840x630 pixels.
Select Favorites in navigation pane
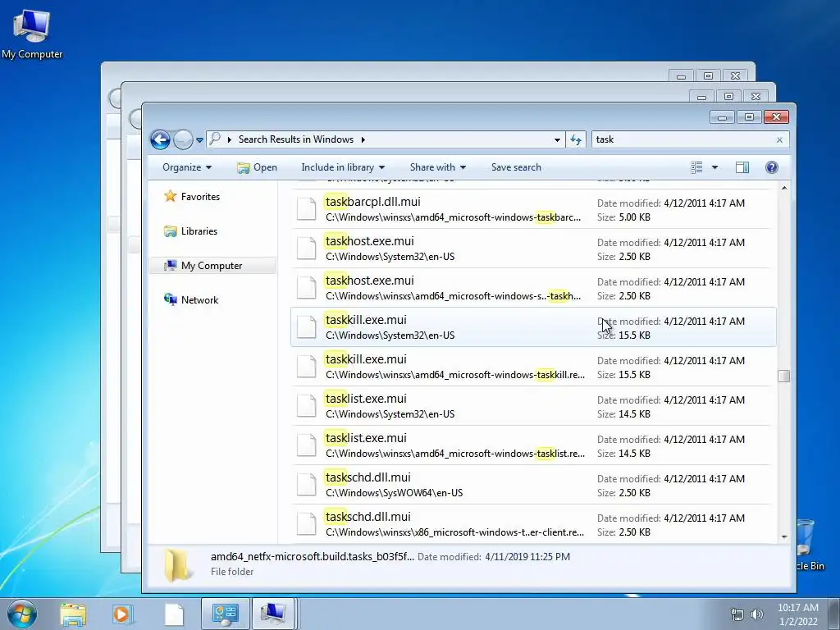(200, 197)
